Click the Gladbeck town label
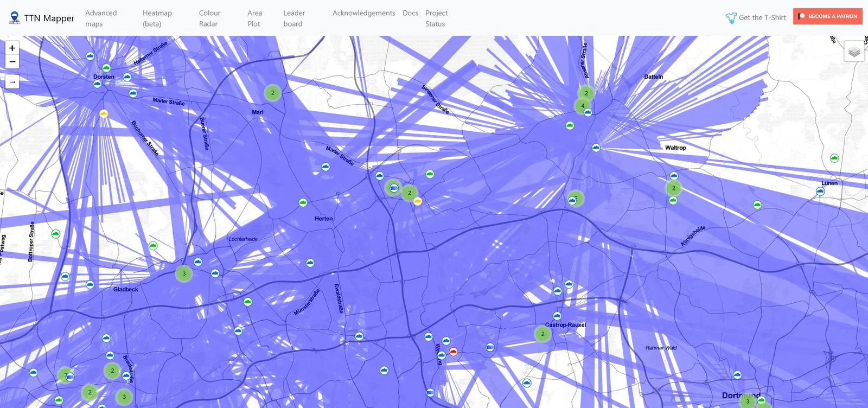Screen dimensions: 868x408 [126, 290]
